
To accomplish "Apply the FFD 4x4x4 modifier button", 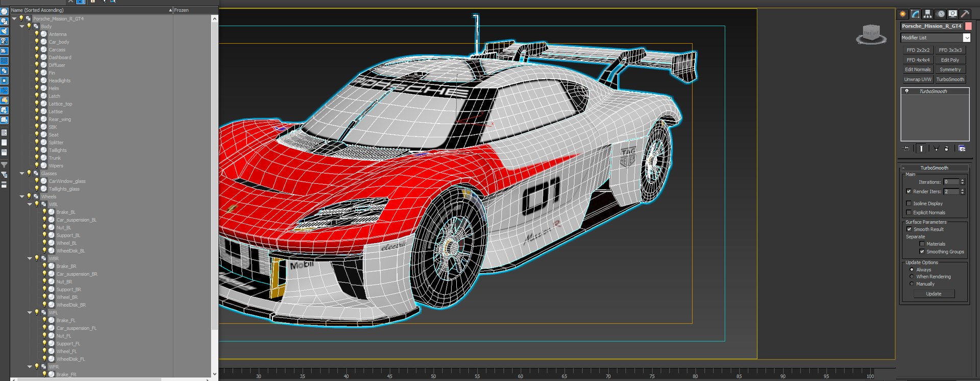I will 918,60.
